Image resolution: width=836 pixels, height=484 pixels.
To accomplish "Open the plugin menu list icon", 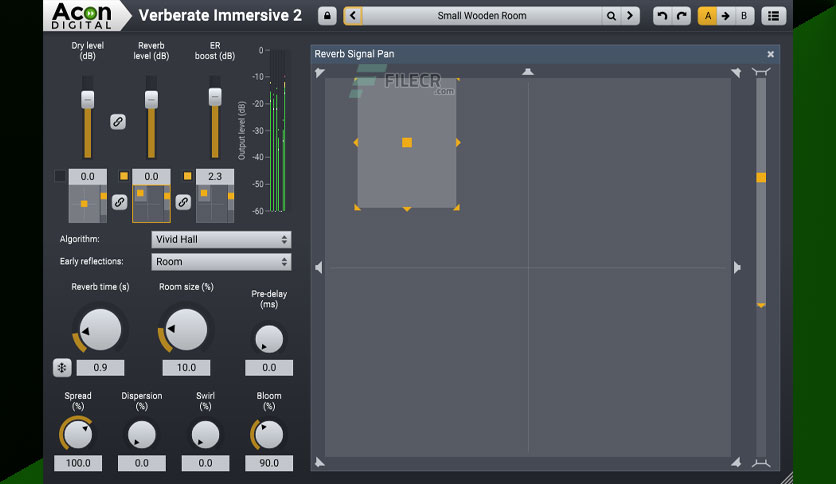I will point(773,15).
